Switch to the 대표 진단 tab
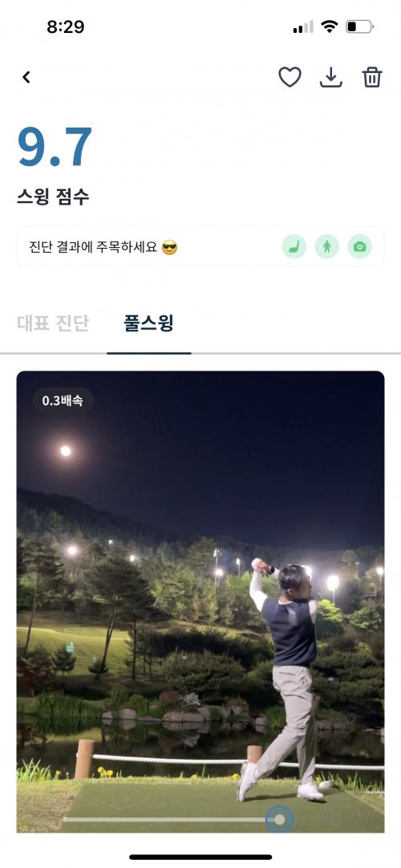Screen dimensions: 401x868 click(x=53, y=323)
